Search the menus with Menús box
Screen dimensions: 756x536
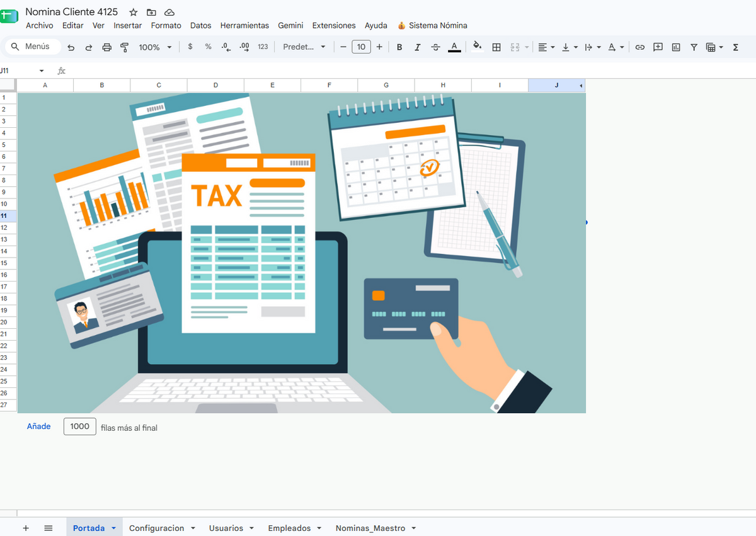point(33,47)
